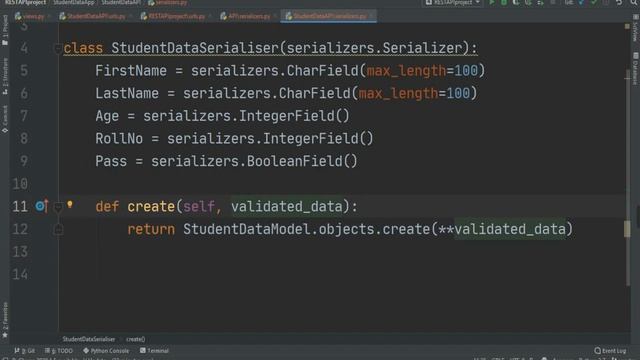Click serializers.BooleanField() on line 9
The width and height of the screenshot is (640, 360).
coord(254,162)
